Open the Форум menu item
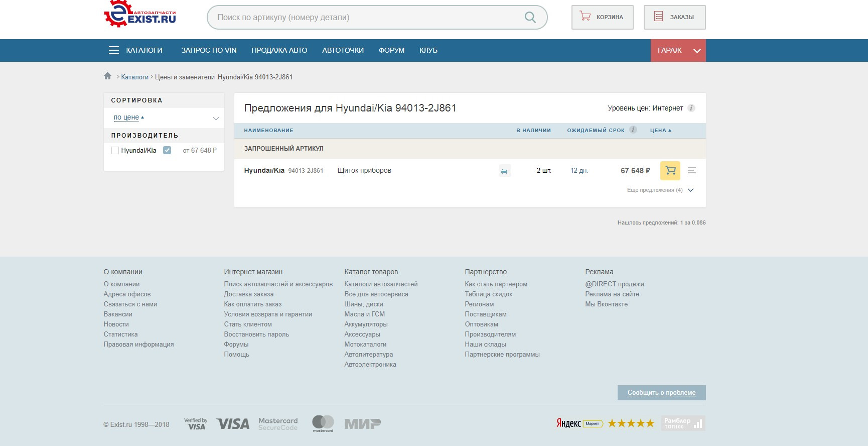 391,50
